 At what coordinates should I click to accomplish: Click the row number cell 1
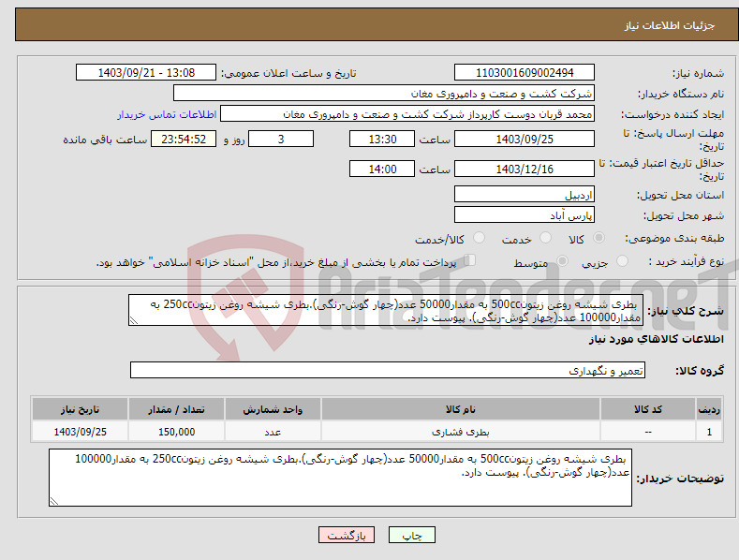click(x=709, y=432)
